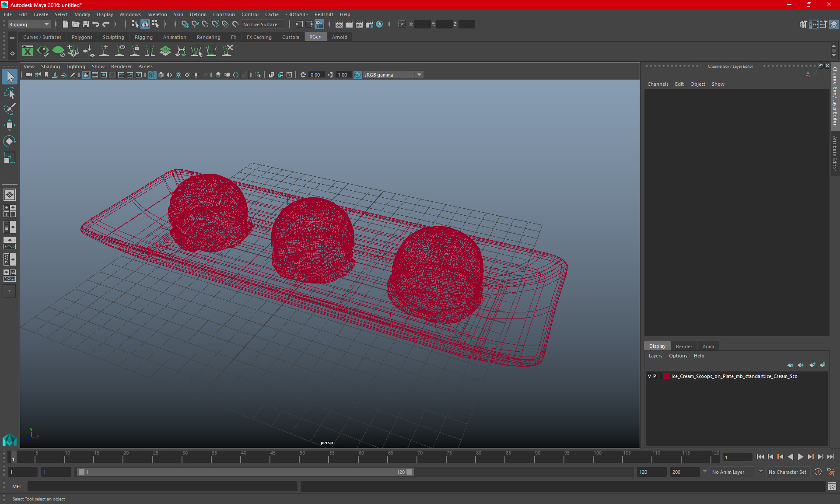Click the MEL command input field

pos(162,486)
